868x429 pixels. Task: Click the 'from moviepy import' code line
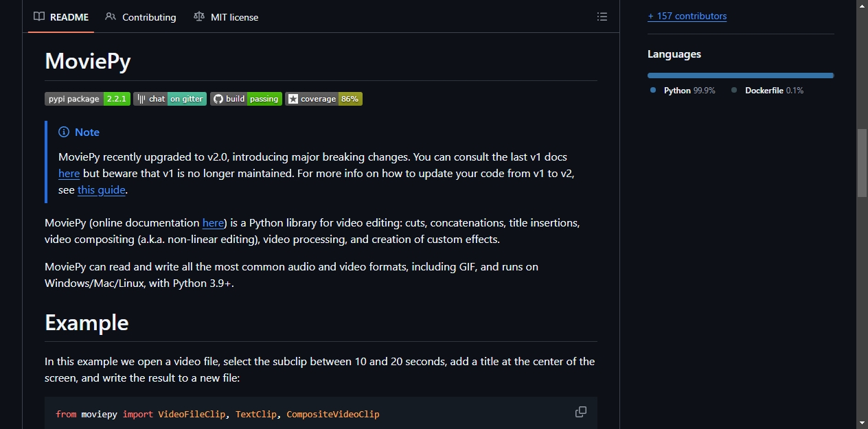coord(218,414)
